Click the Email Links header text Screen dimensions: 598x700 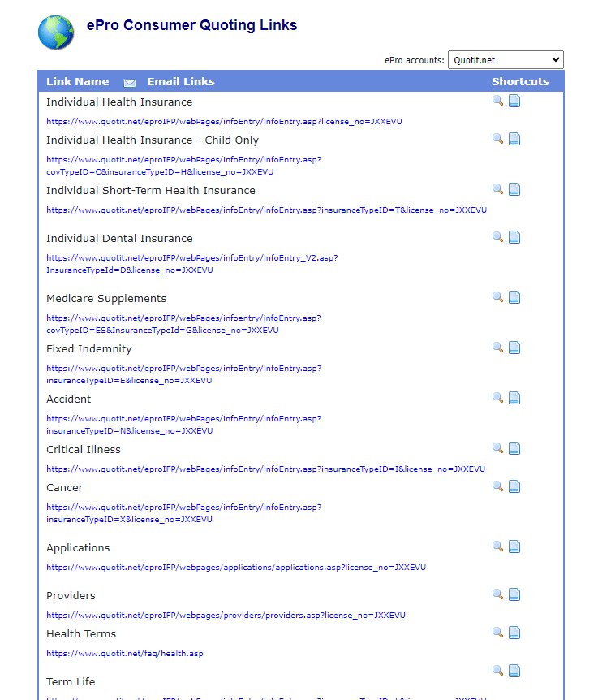point(181,82)
